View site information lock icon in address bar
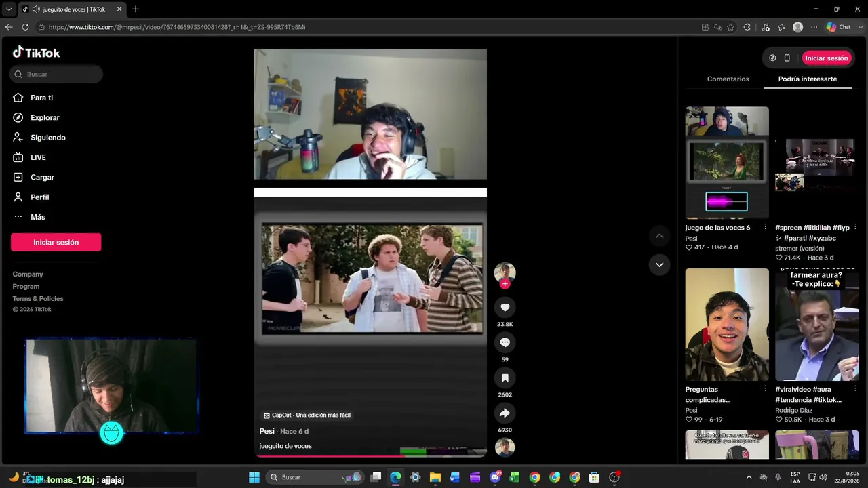Screen dimensions: 868x488 pos(41,27)
